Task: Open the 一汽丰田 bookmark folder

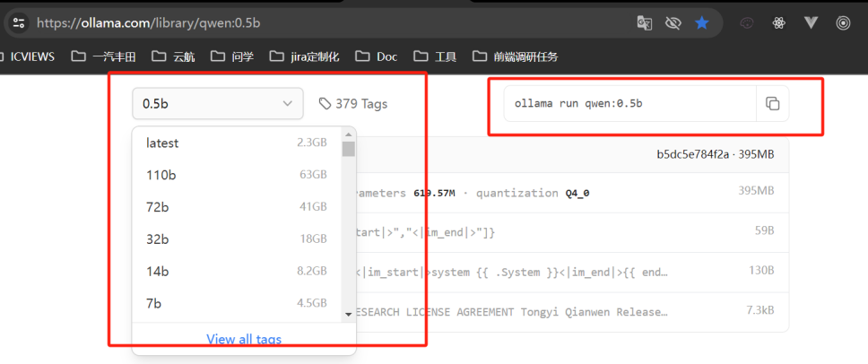Action: 103,56
